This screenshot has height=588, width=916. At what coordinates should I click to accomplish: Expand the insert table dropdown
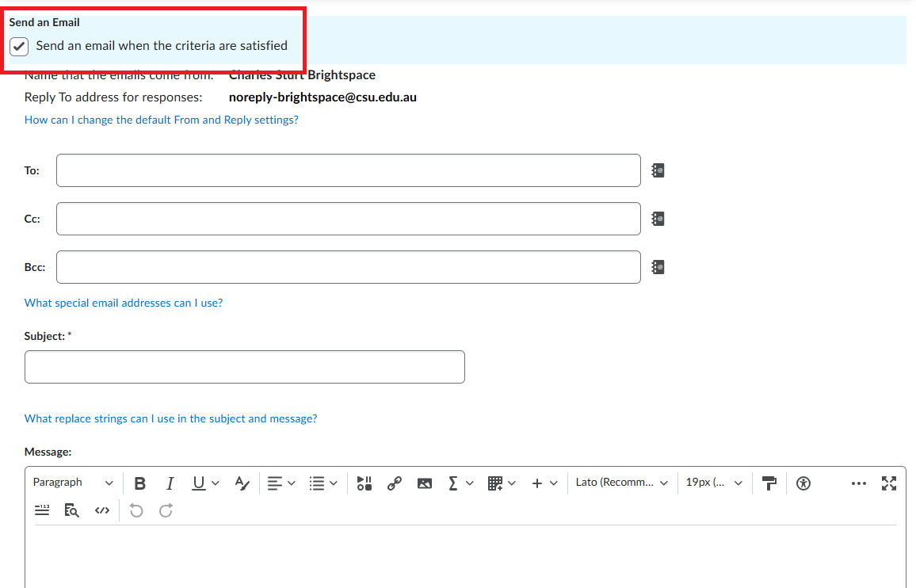click(502, 483)
